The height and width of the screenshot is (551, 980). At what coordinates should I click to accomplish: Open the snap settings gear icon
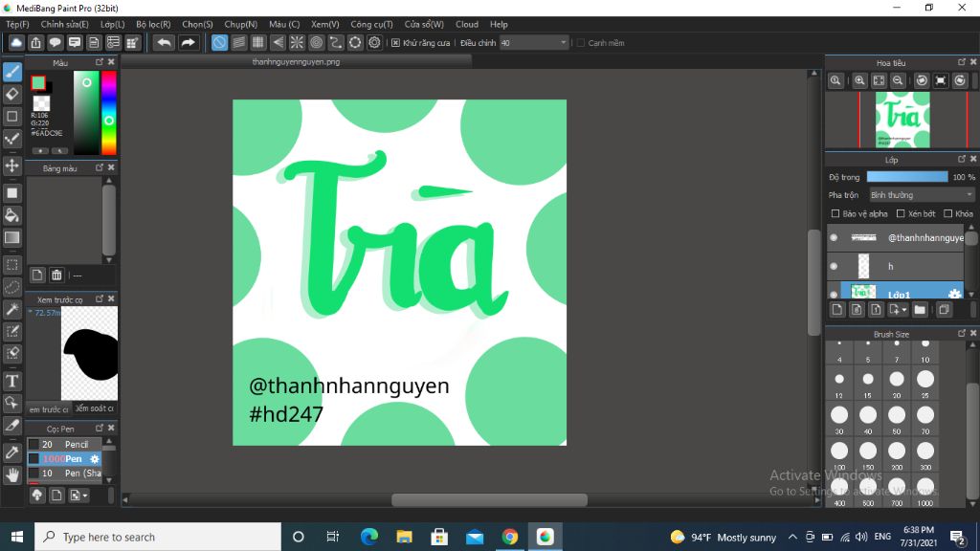coord(374,42)
